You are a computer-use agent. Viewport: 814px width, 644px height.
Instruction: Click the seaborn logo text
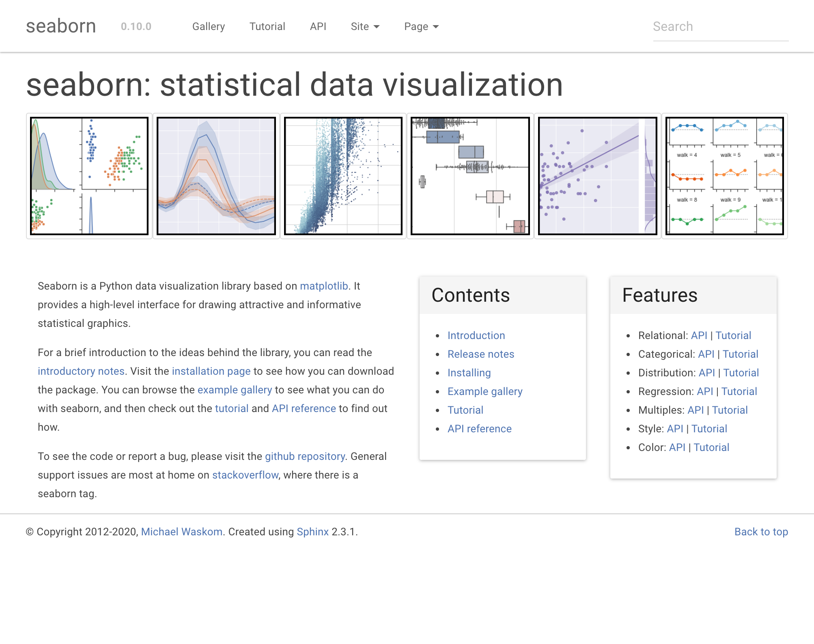[60, 26]
